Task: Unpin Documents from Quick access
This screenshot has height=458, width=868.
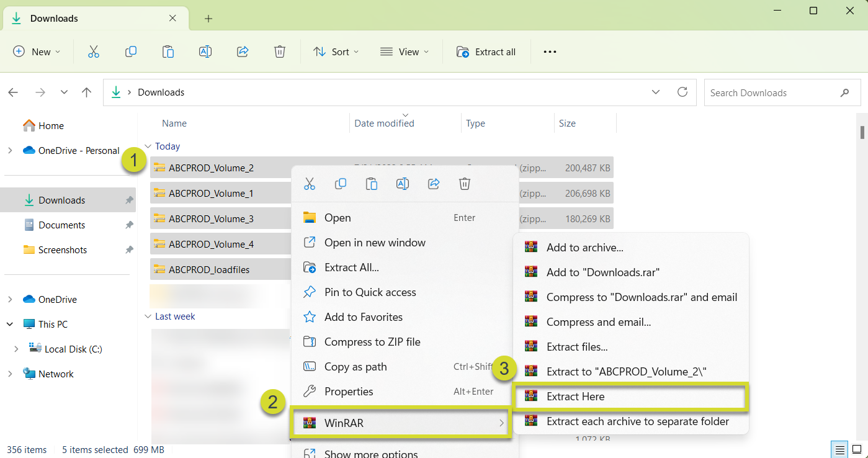Action: [129, 225]
